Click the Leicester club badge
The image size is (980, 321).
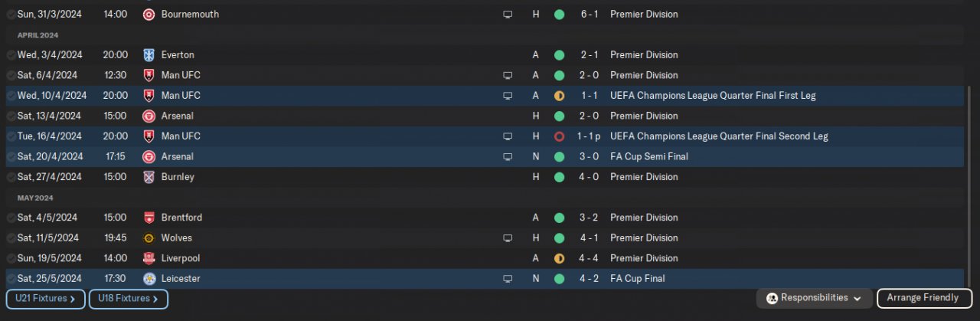tap(149, 279)
